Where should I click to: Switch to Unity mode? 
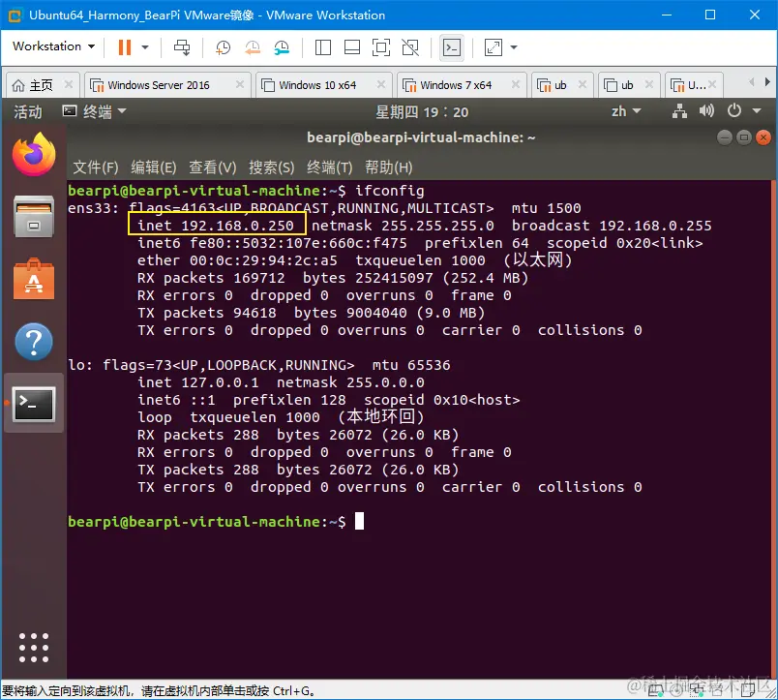[x=410, y=47]
